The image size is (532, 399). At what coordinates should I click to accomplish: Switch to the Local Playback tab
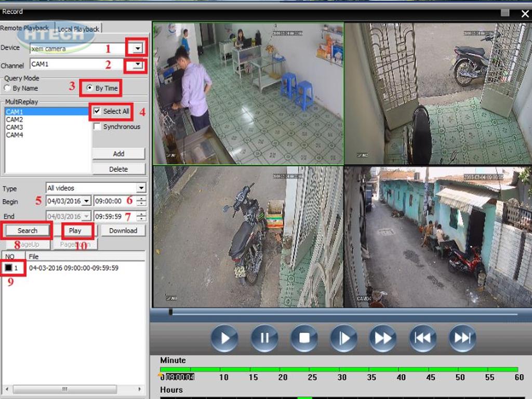[x=78, y=29]
